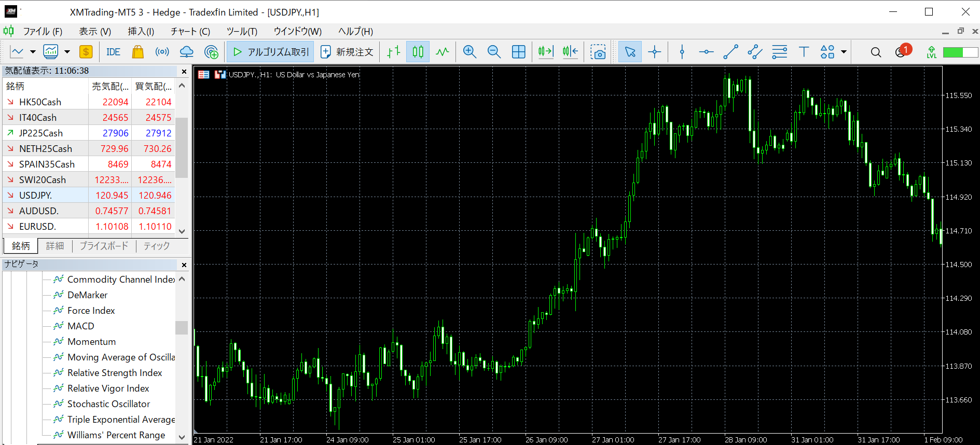Select the standard cursor arrow tool
Image resolution: width=980 pixels, height=445 pixels.
point(630,52)
